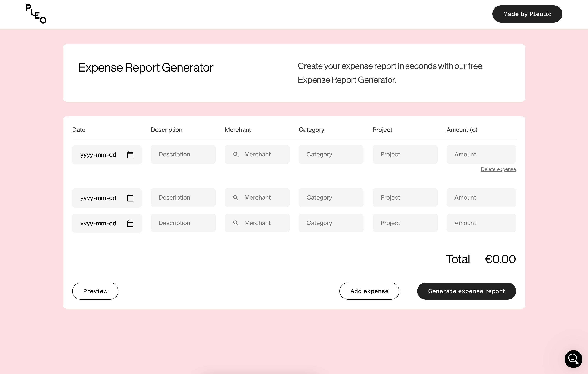Click the search icon in third Merchant field
This screenshot has width=588, height=374.
(236, 223)
